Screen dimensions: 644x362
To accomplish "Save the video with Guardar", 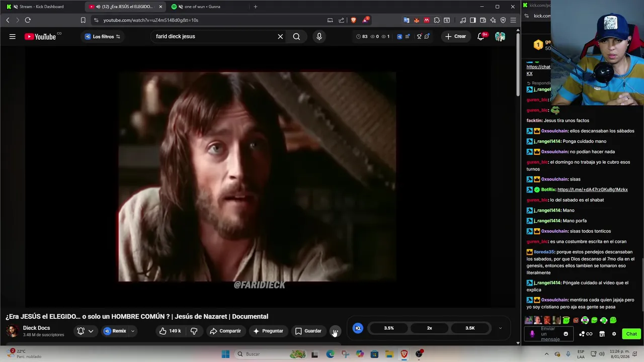I will (x=308, y=331).
